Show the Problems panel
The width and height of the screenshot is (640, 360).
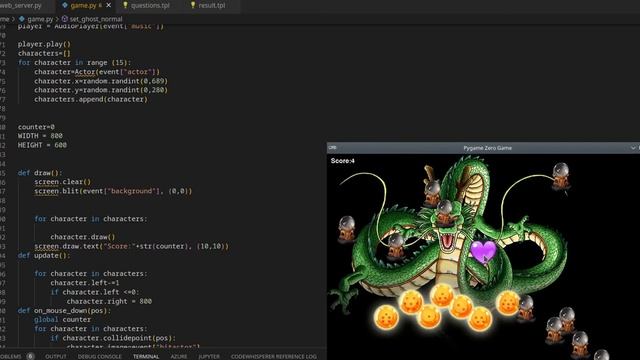coord(11,356)
